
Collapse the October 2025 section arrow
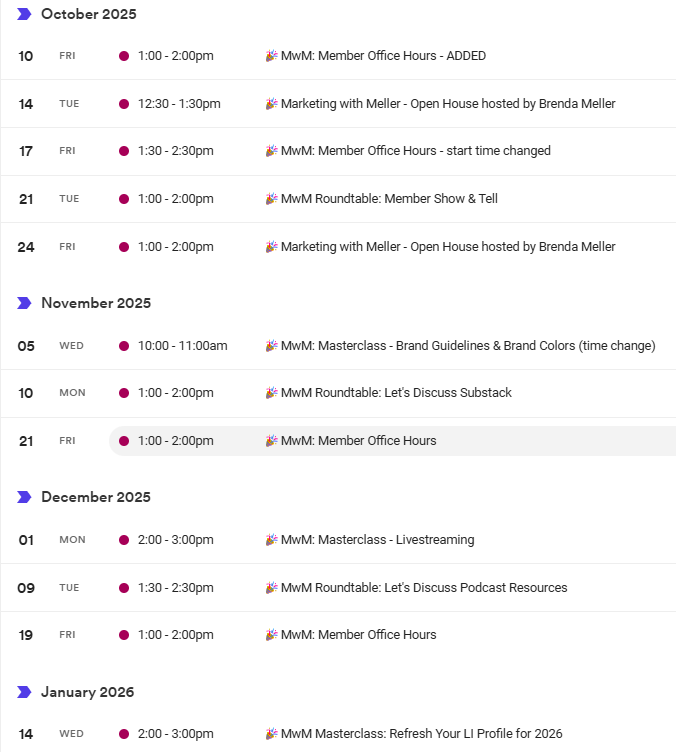coord(24,14)
